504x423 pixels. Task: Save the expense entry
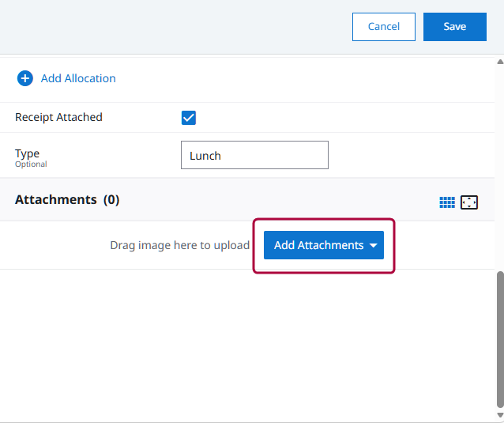(x=454, y=27)
